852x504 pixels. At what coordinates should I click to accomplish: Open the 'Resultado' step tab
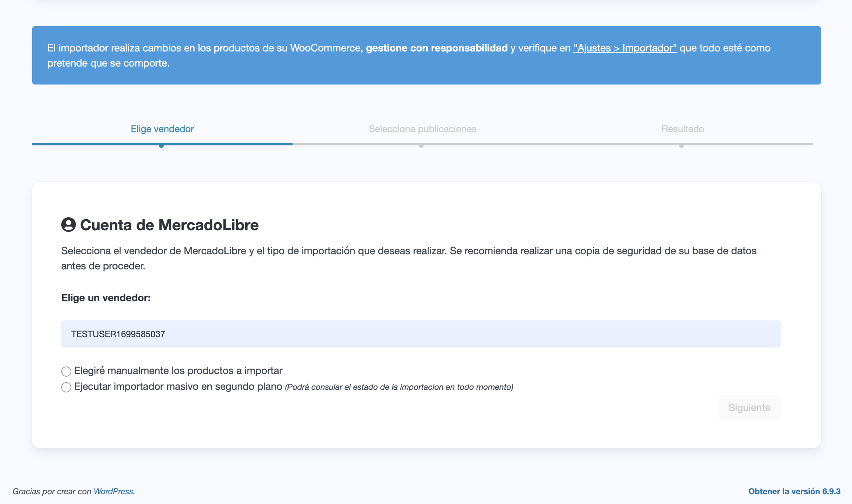coord(683,129)
